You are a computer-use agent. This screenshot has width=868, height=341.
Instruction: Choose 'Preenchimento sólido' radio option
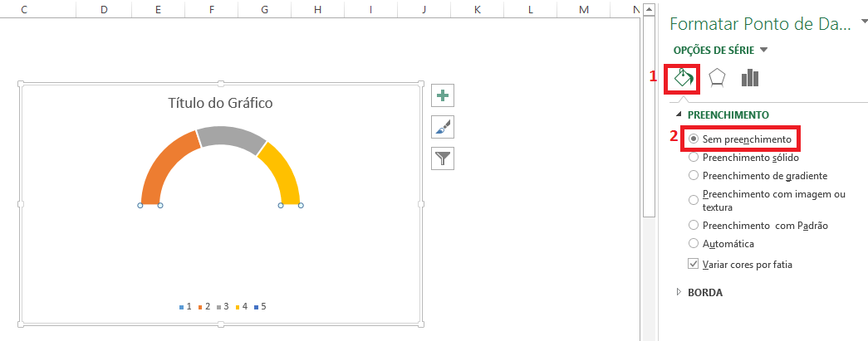coord(694,157)
